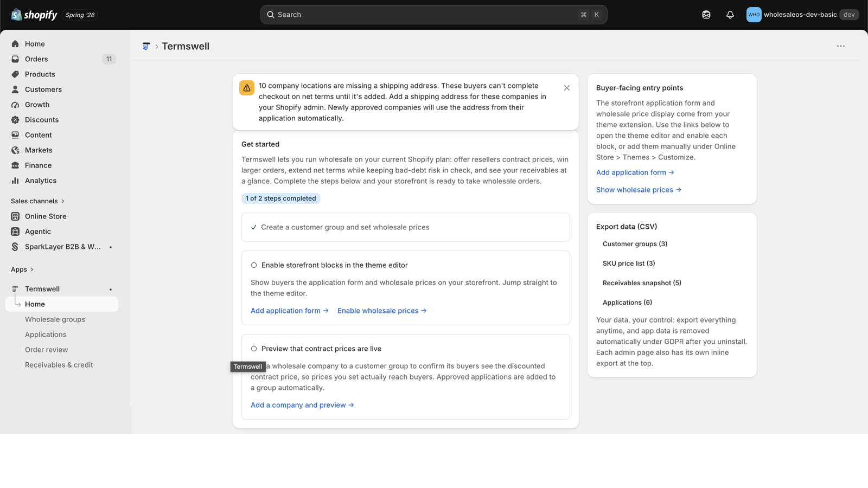Open the notifications bell

pyautogui.click(x=730, y=15)
